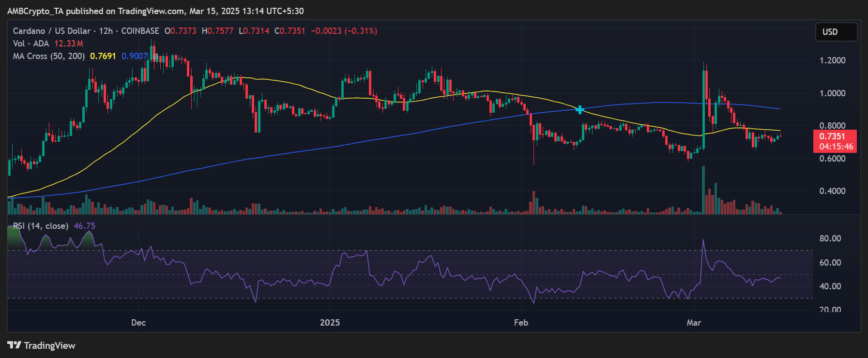The height and width of the screenshot is (358, 868).
Task: Click the 0.8000 price axis label
Action: [x=833, y=126]
